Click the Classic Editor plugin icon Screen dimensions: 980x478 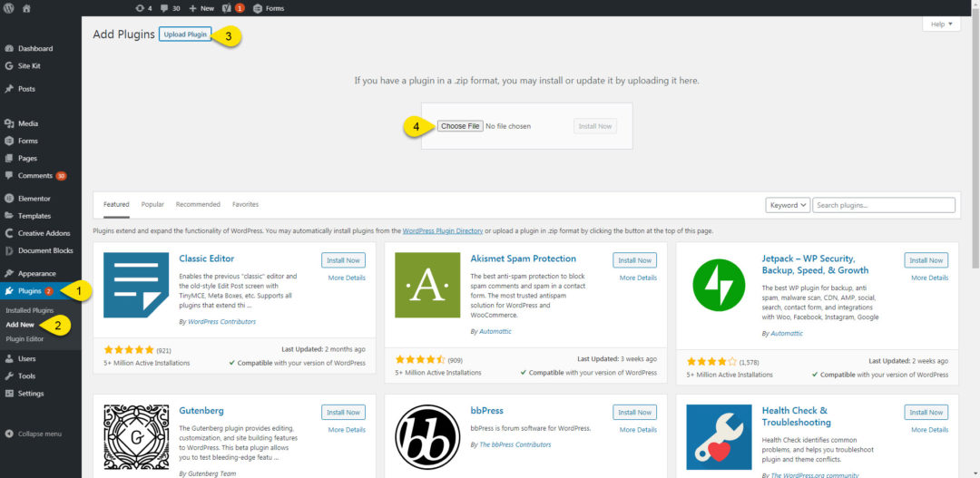click(136, 285)
